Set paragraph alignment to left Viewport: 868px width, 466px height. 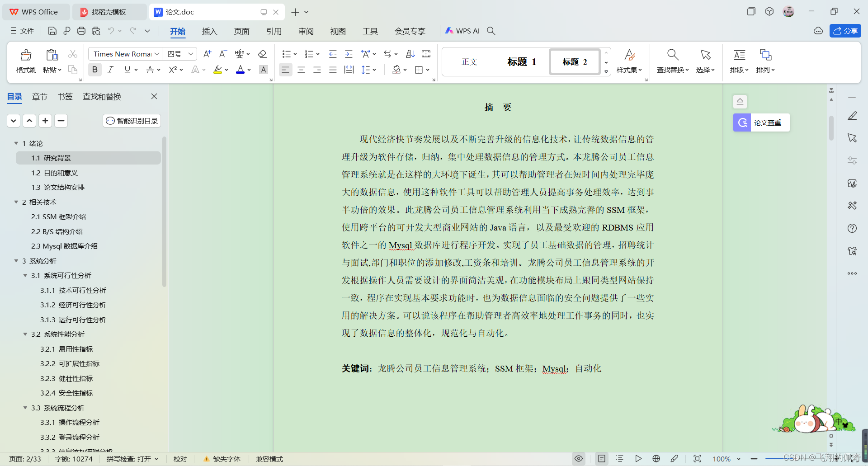click(x=285, y=70)
